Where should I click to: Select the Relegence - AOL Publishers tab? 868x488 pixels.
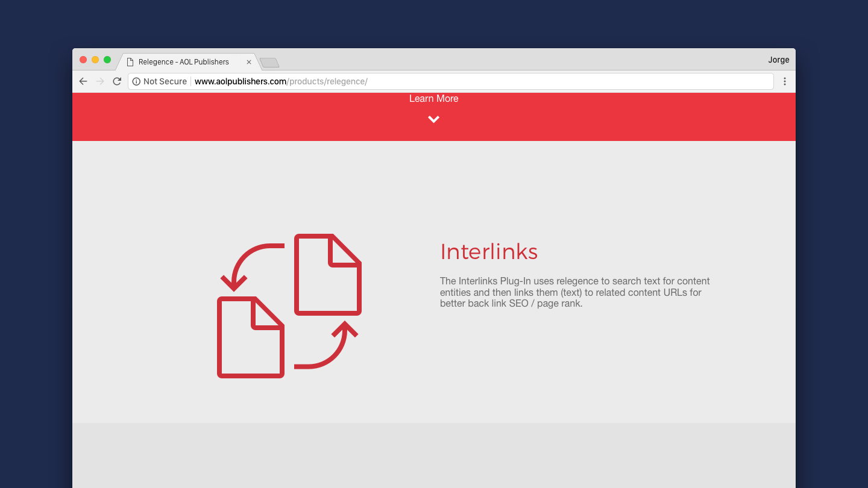pyautogui.click(x=184, y=62)
